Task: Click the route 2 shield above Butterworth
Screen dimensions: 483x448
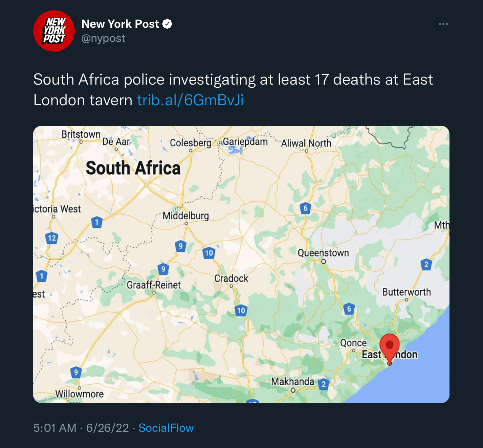Action: click(426, 264)
